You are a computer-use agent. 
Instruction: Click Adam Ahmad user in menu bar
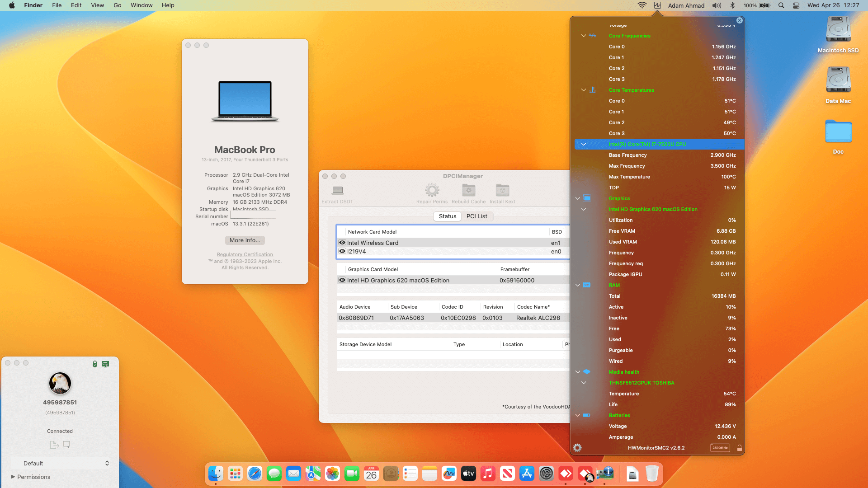(686, 5)
